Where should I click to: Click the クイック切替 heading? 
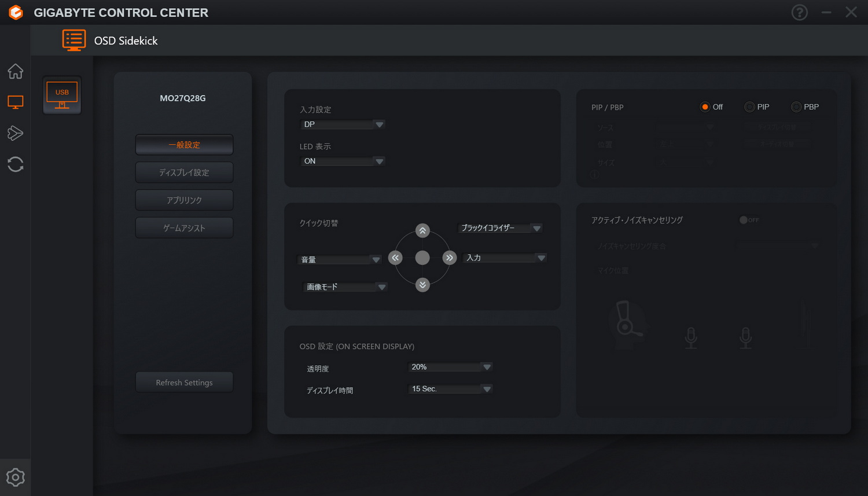(319, 223)
